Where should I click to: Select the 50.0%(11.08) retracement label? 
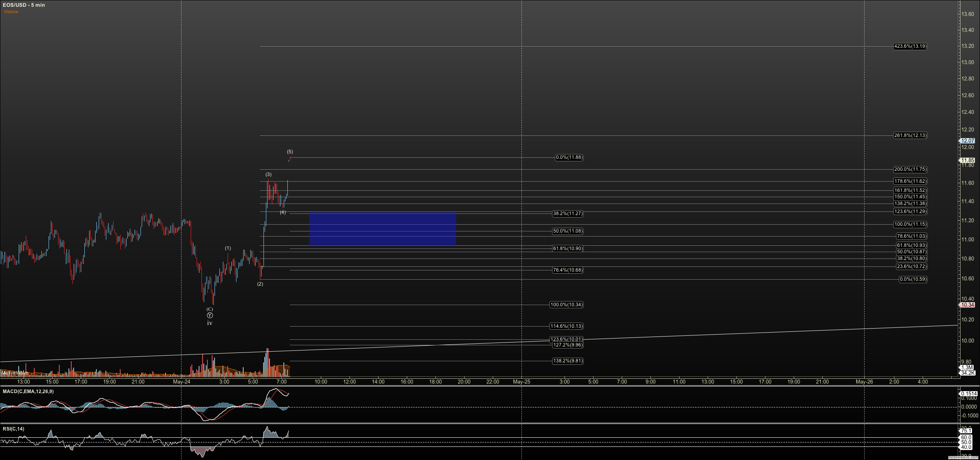tap(568, 231)
